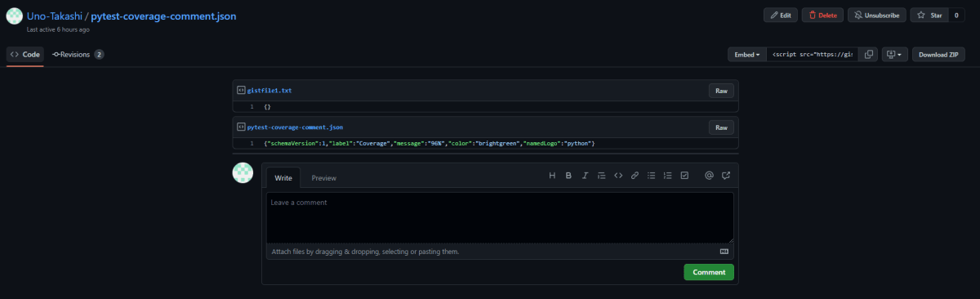
Task: Apply italic formatting in comment editor
Action: pyautogui.click(x=585, y=176)
